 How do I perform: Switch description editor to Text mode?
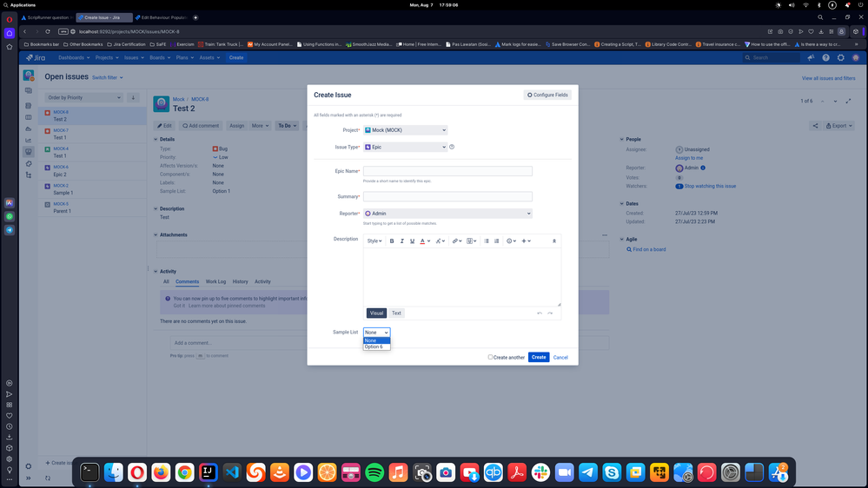click(396, 313)
